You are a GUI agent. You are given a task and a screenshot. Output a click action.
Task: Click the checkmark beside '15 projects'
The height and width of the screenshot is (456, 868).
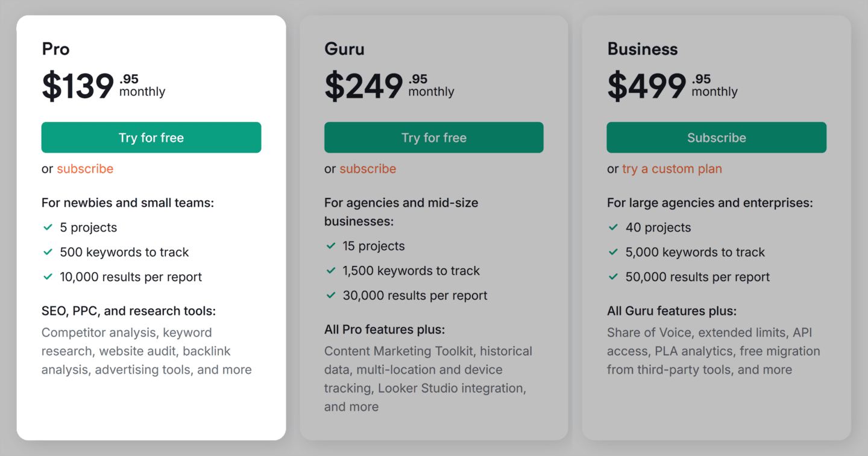tap(331, 246)
